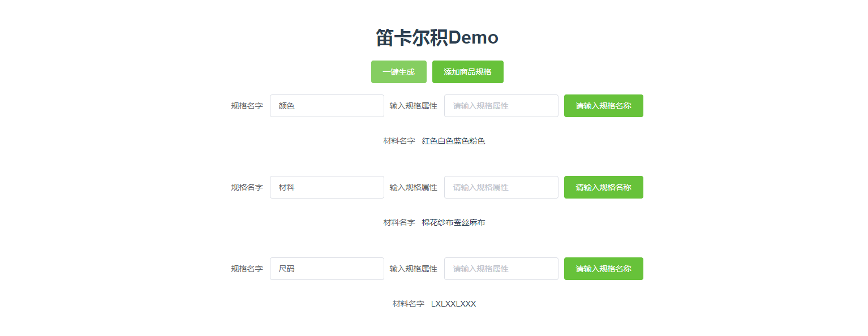This screenshot has height=336, width=868.
Task: Click the 材料名字 label beside 红色白色蓝色粉色
Action: (x=399, y=141)
